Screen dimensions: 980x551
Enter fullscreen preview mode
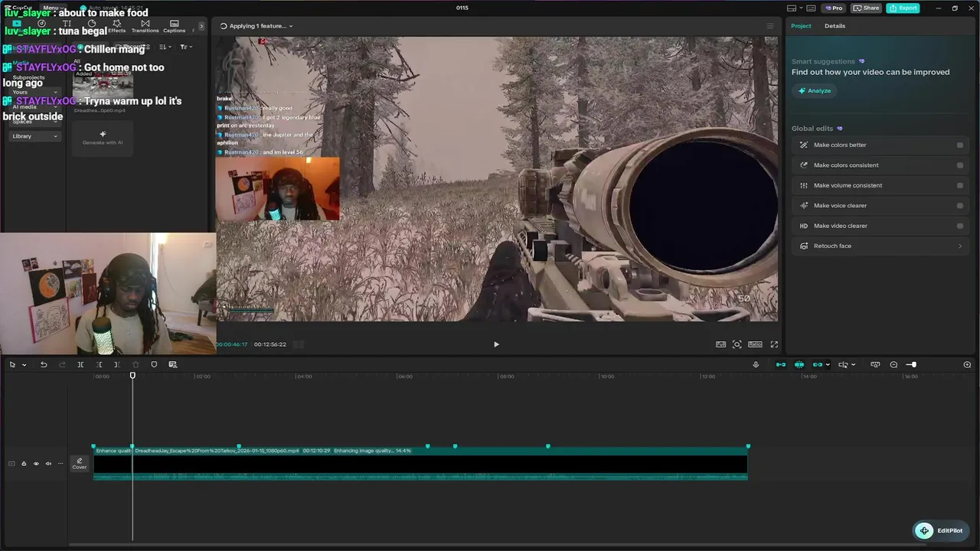(x=774, y=344)
